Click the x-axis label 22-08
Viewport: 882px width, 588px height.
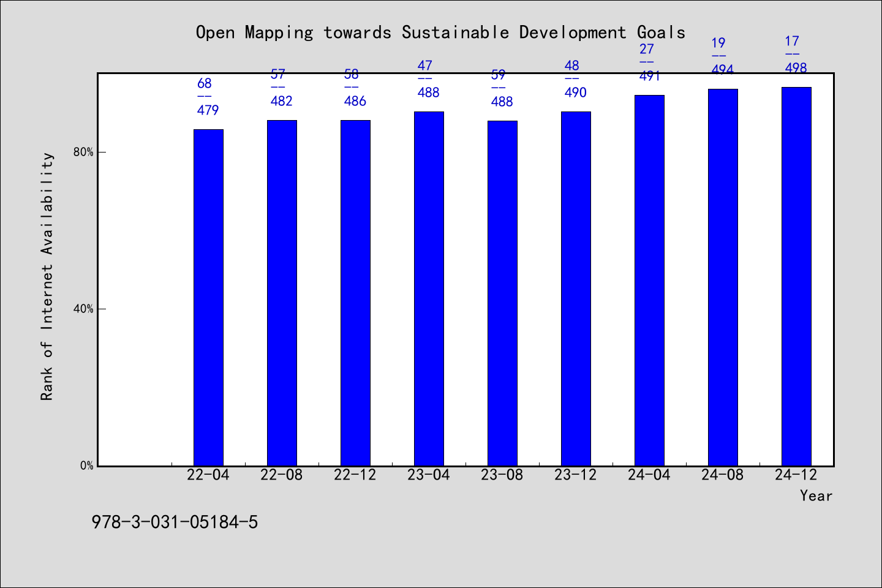(282, 475)
